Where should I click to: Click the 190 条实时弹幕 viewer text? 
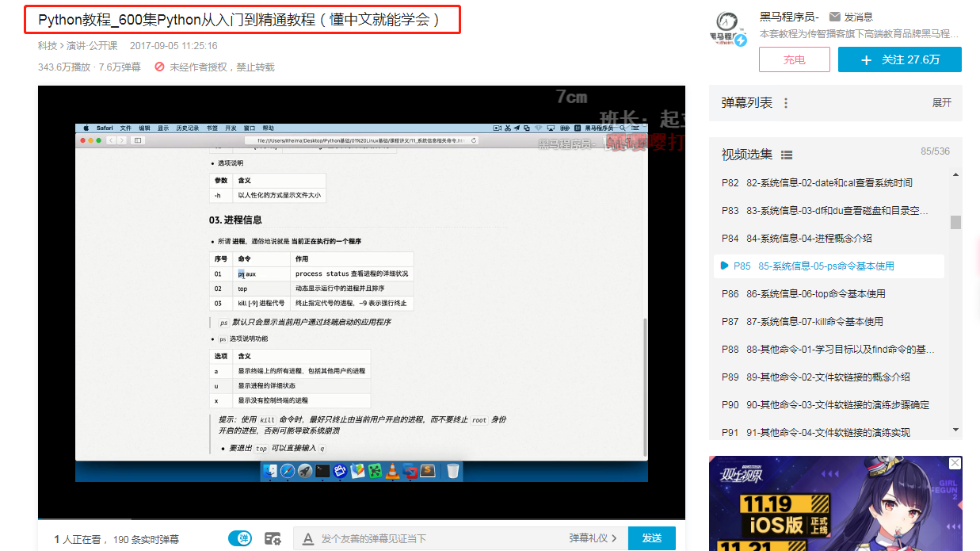(146, 539)
